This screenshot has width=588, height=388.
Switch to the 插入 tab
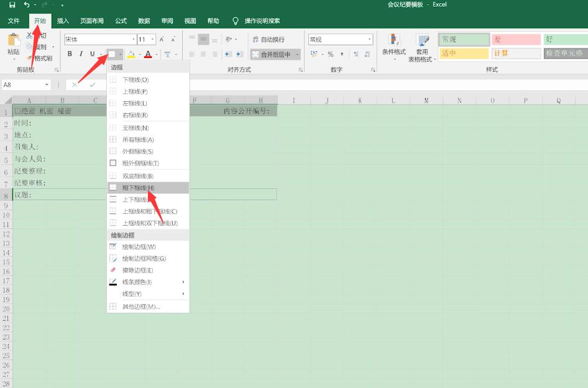(63, 21)
